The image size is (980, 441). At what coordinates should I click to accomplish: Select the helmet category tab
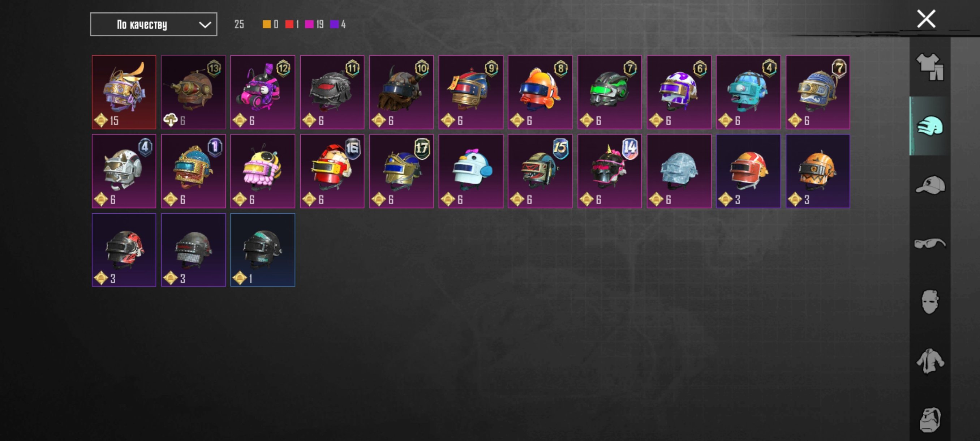(x=930, y=126)
